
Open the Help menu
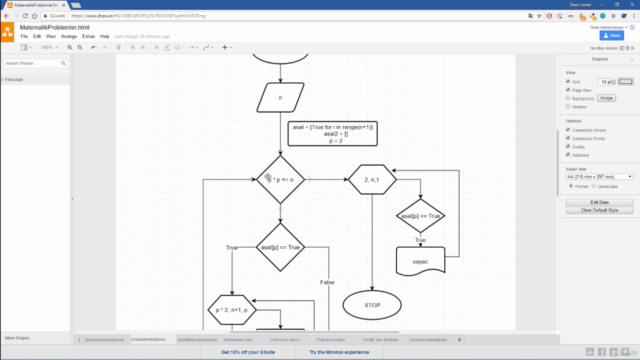coord(104,36)
